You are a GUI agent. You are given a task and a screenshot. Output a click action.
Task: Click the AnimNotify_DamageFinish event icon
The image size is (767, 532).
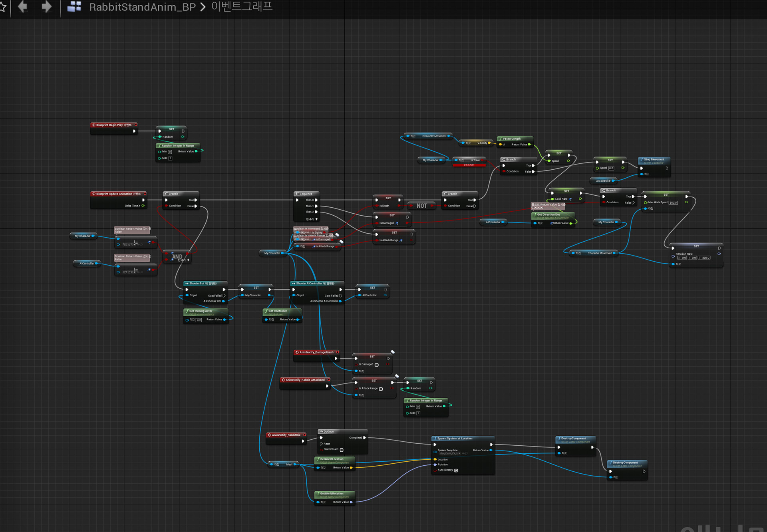[297, 352]
